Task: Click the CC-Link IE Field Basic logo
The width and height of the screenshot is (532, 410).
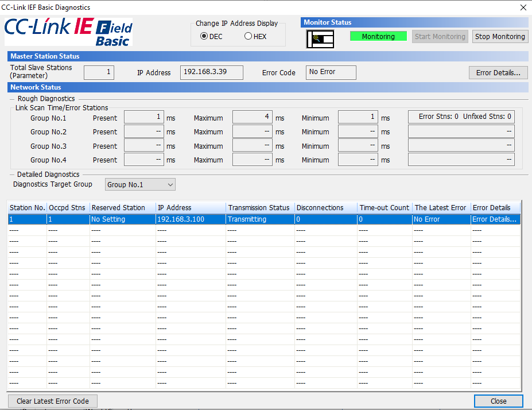Action: 68,32
